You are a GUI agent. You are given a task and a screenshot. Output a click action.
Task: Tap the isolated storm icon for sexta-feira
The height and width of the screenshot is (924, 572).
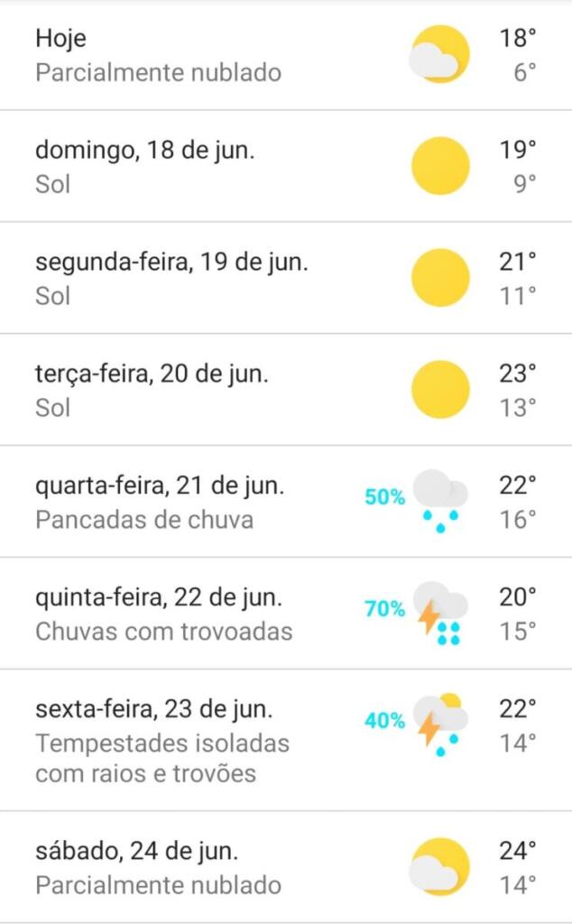(x=441, y=724)
